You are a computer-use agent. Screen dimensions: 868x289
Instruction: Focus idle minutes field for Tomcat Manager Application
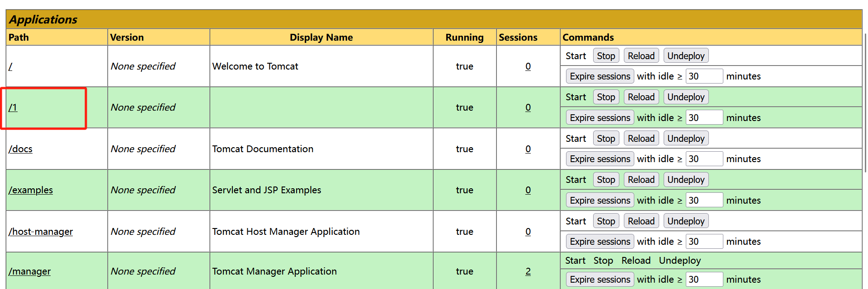pyautogui.click(x=704, y=280)
